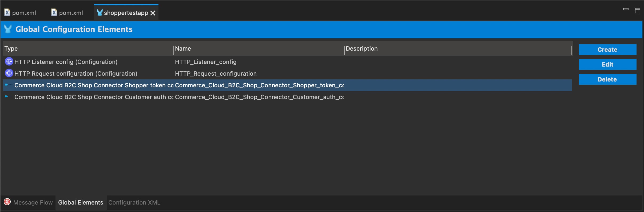
Task: Click the Global Configuration Elements title text
Action: [74, 29]
